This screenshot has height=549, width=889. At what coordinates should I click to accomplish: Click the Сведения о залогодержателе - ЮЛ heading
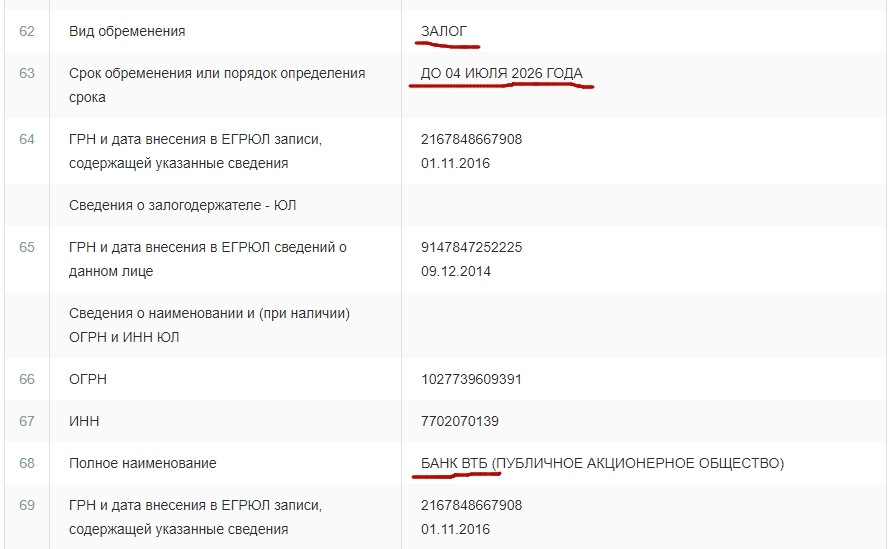183,205
